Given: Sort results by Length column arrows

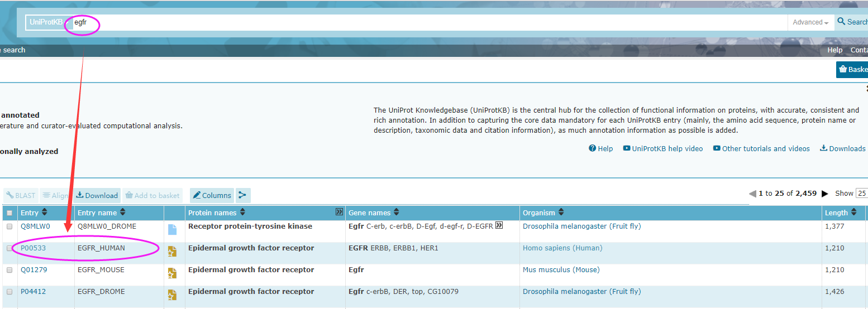Looking at the screenshot, I should [853, 213].
